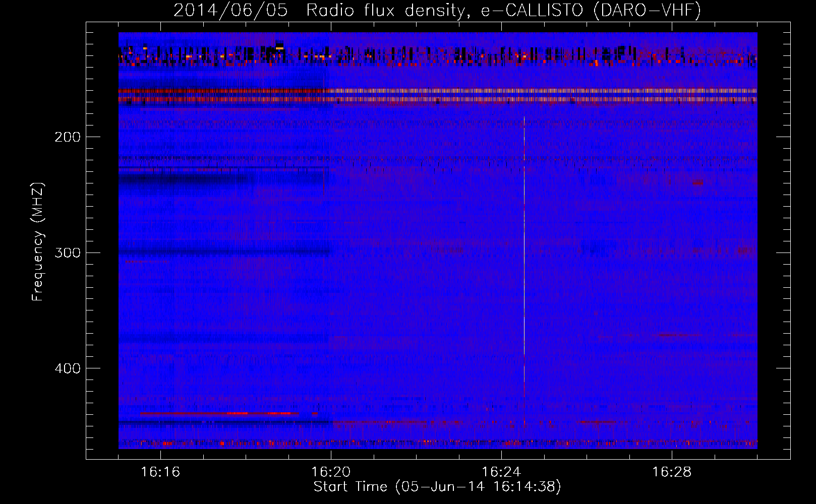The width and height of the screenshot is (816, 504).
Task: Click the "16:20" time tick label
Action: click(x=331, y=472)
